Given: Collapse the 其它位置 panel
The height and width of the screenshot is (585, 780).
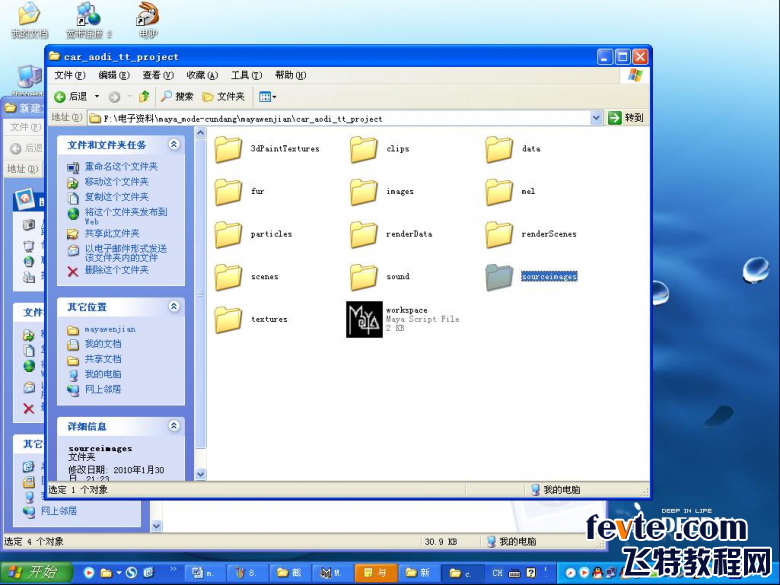Looking at the screenshot, I should [x=174, y=306].
